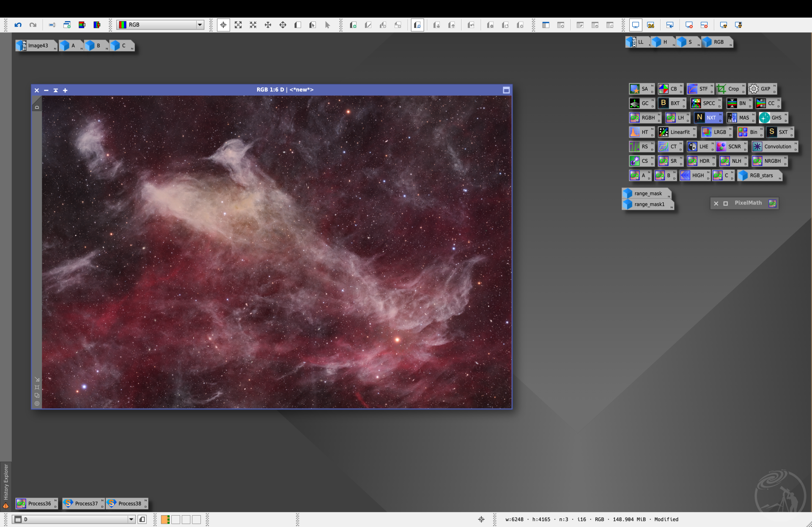
Task: Click the range_mask image icon
Action: click(x=647, y=193)
